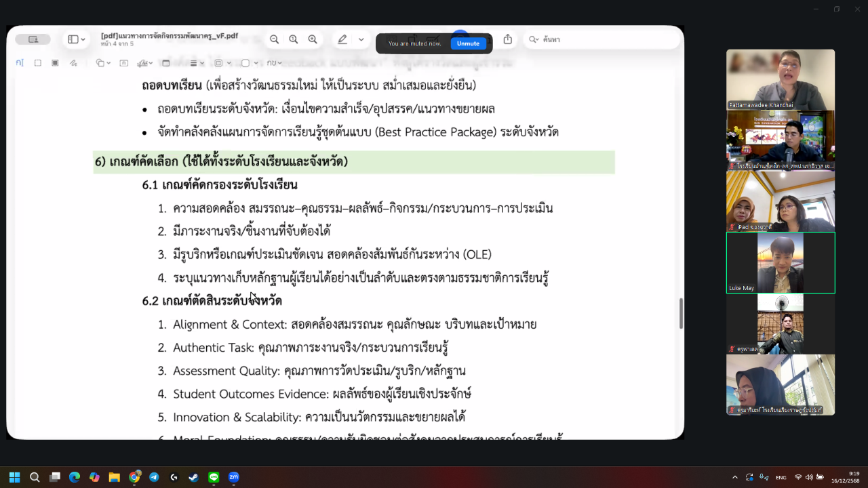
Task: Select the redact selection tool
Action: [x=55, y=63]
